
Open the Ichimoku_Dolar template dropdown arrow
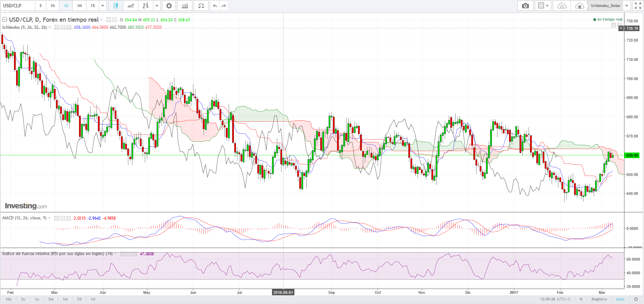627,6
